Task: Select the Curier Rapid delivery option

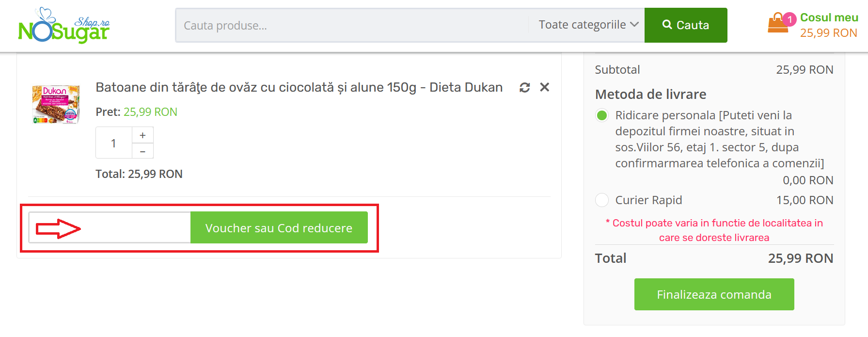Action: tap(602, 200)
